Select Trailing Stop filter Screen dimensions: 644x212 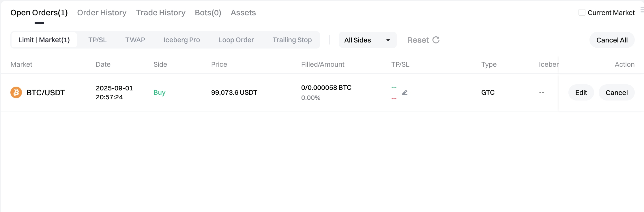pyautogui.click(x=292, y=40)
